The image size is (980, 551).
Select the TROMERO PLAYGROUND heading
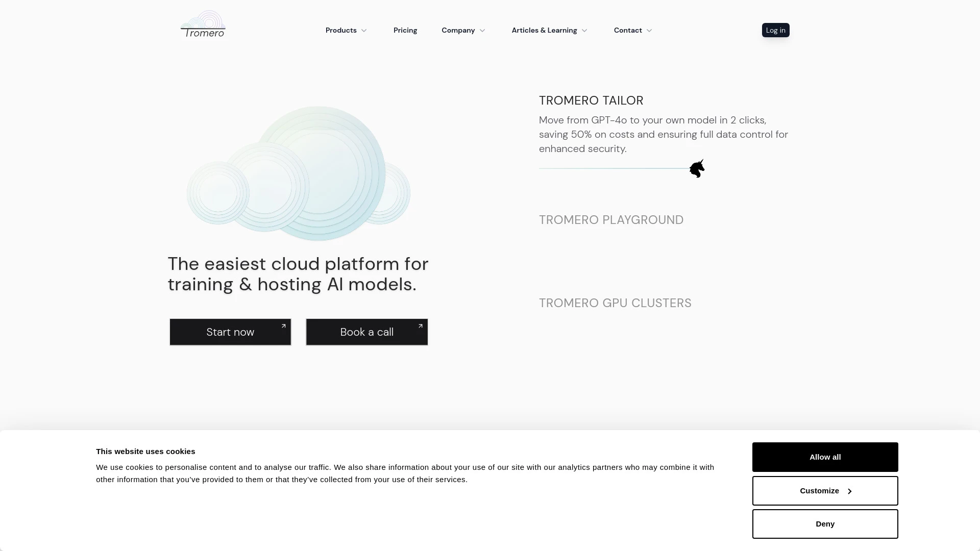(x=611, y=219)
